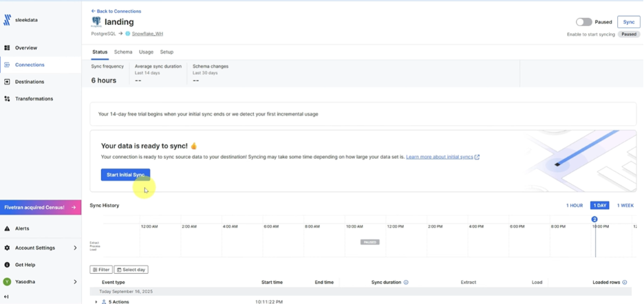Collapse the sidebar with arrow icon

pyautogui.click(x=7, y=296)
